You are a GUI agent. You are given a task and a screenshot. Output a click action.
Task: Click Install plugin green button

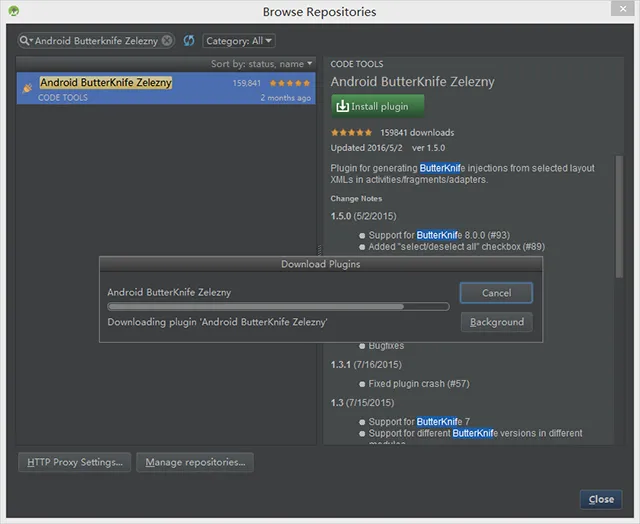pyautogui.click(x=378, y=106)
